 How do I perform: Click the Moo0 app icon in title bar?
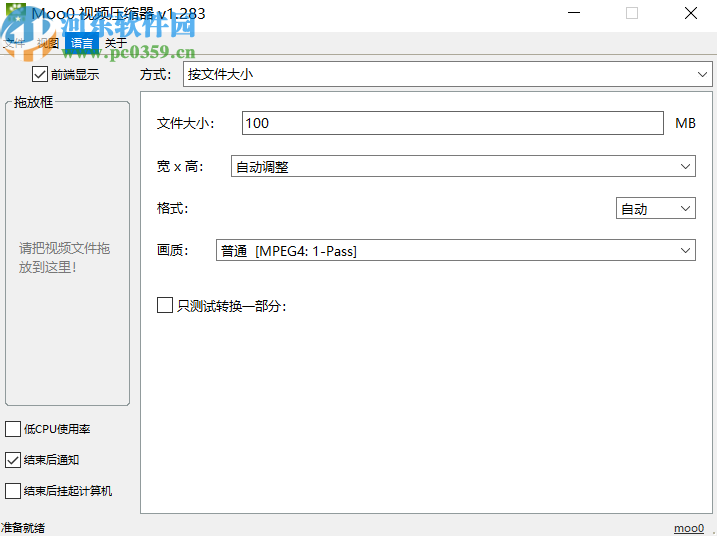(16, 13)
